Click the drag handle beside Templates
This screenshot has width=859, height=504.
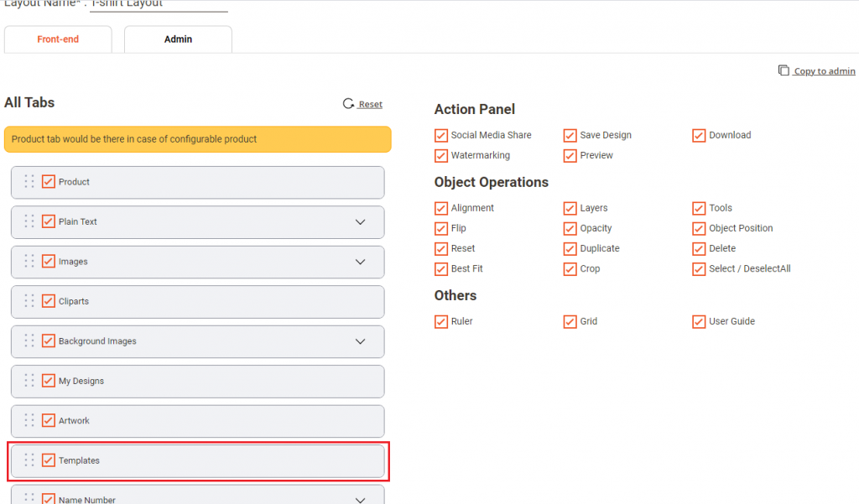(x=29, y=460)
